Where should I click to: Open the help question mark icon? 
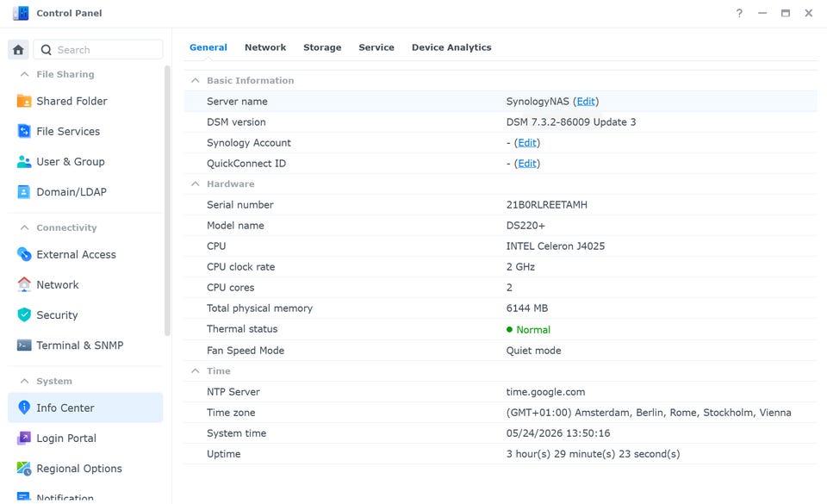(x=739, y=13)
